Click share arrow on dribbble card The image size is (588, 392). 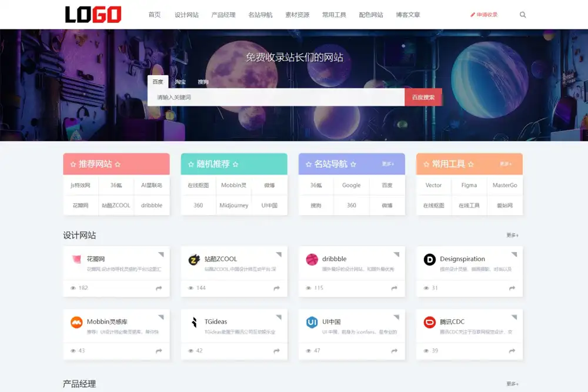pos(395,288)
